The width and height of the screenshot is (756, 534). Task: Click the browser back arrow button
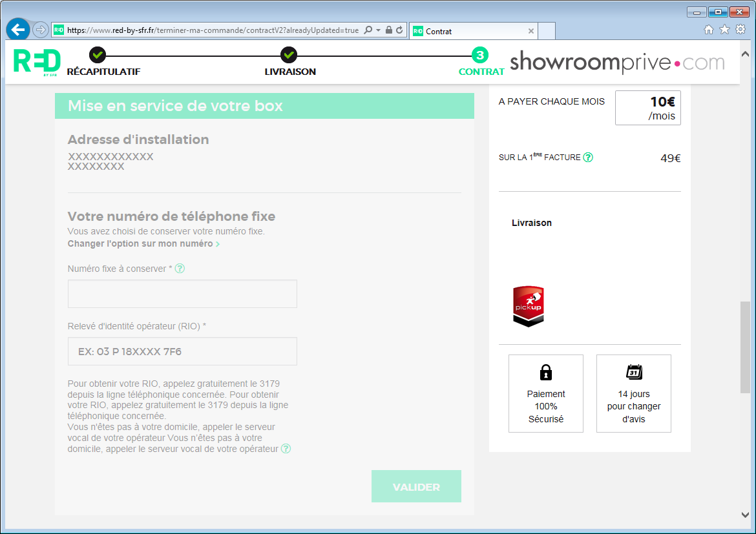tap(18, 30)
